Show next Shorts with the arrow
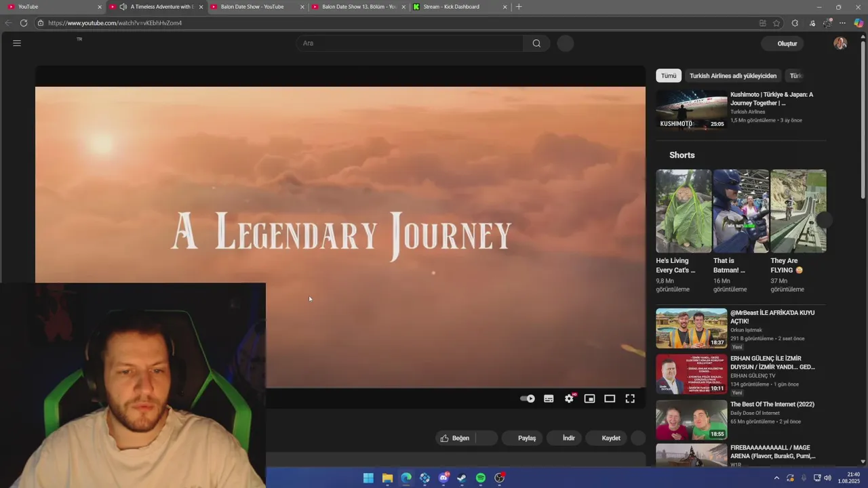This screenshot has width=868, height=488. (x=824, y=220)
